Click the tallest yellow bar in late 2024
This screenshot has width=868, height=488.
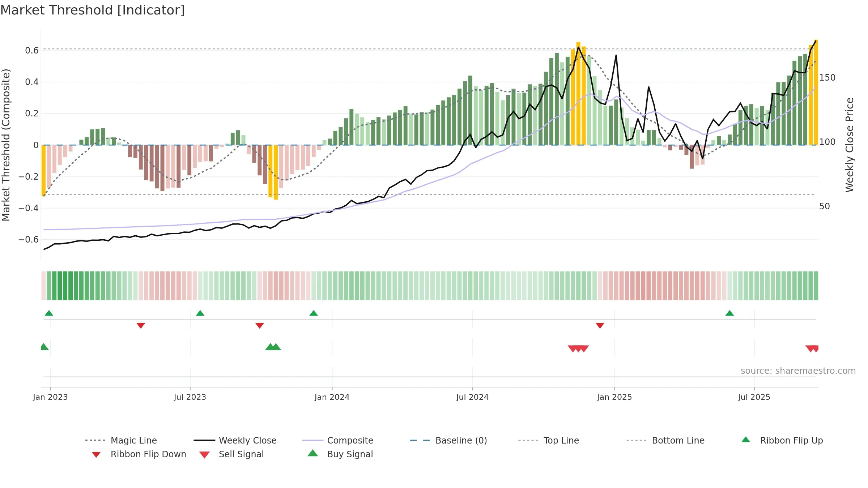coord(578,93)
